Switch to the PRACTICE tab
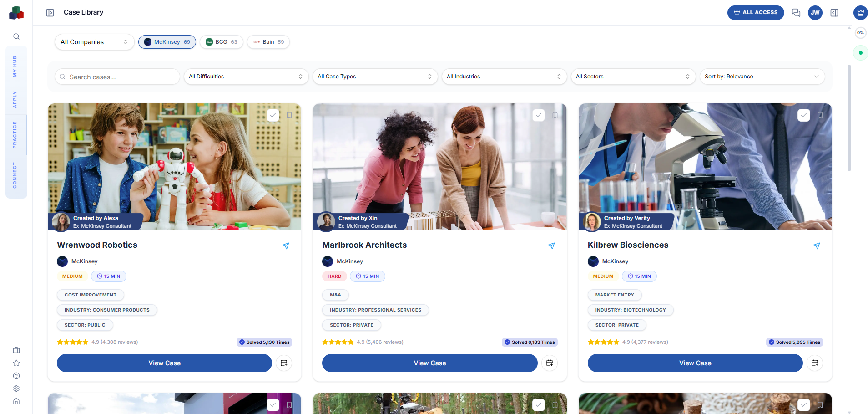 point(15,135)
